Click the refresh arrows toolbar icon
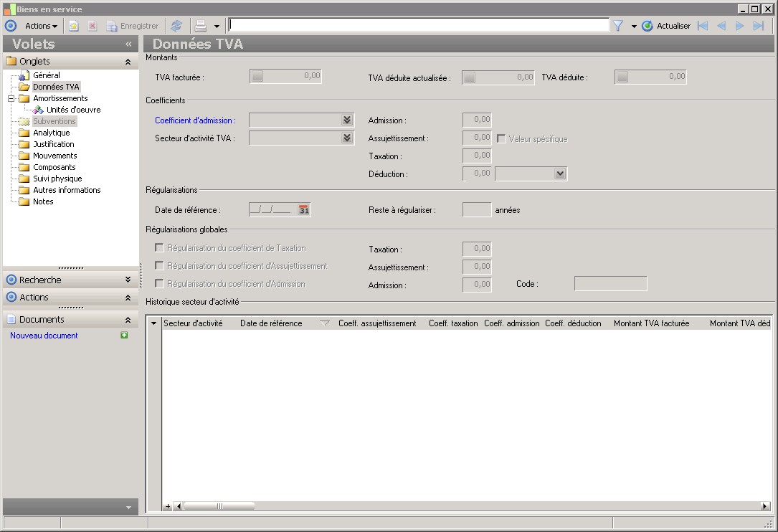The height and width of the screenshot is (532, 778). (x=176, y=26)
